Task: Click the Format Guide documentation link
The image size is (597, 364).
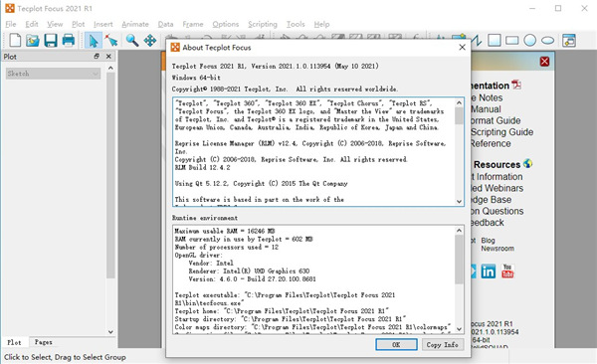Action: (496, 120)
